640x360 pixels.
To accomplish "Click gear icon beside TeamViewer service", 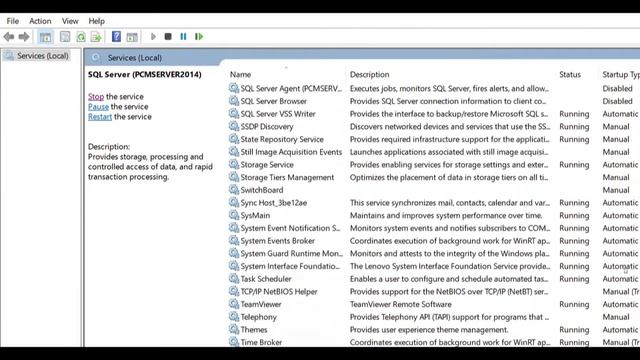I will click(234, 304).
